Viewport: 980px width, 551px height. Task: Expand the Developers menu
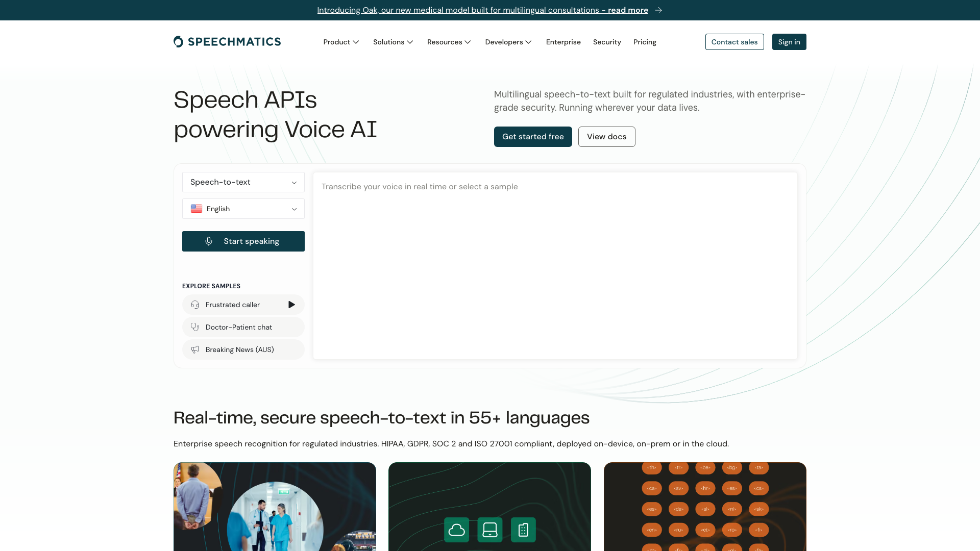tap(509, 42)
